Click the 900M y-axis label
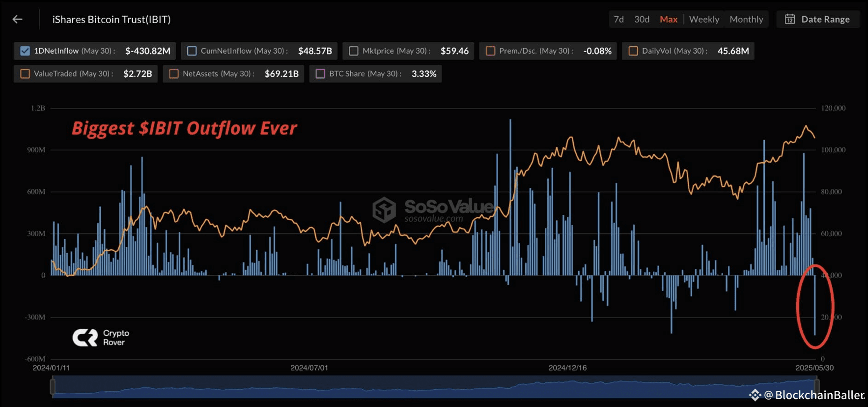Image resolution: width=868 pixels, height=407 pixels. (36, 150)
